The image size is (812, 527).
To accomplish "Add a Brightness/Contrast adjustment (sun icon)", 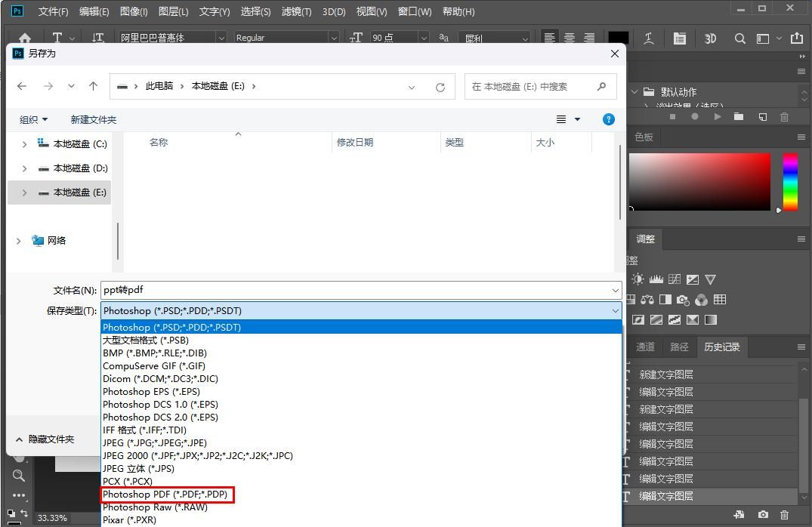I will tap(638, 279).
